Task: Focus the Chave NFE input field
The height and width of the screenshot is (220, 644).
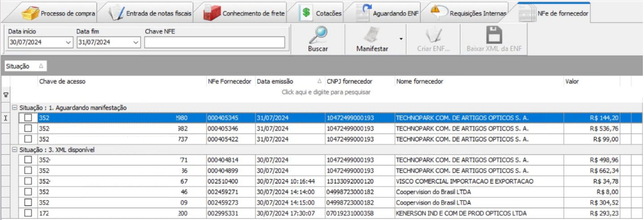Action: (214, 42)
